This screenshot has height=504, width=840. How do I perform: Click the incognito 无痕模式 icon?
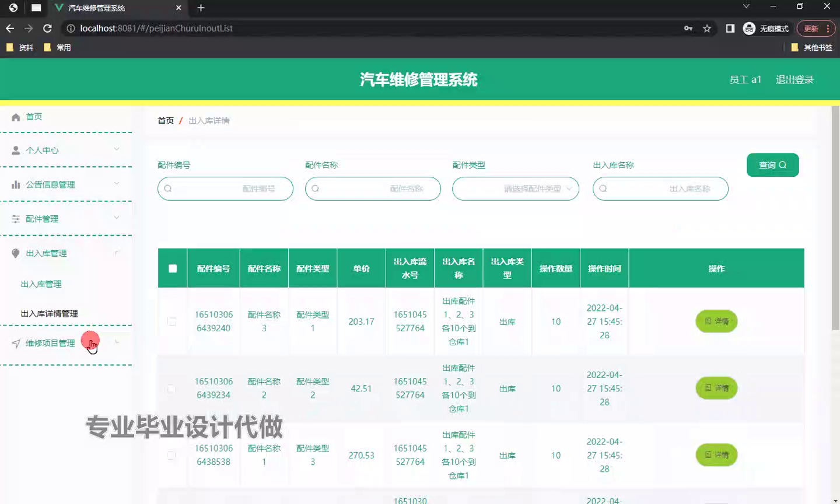point(749,28)
